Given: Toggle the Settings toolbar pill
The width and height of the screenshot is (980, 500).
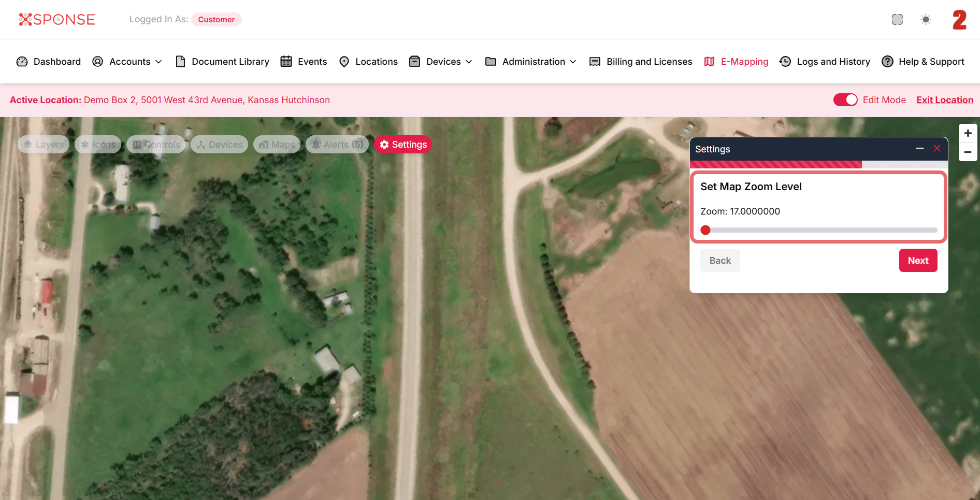Looking at the screenshot, I should 403,145.
